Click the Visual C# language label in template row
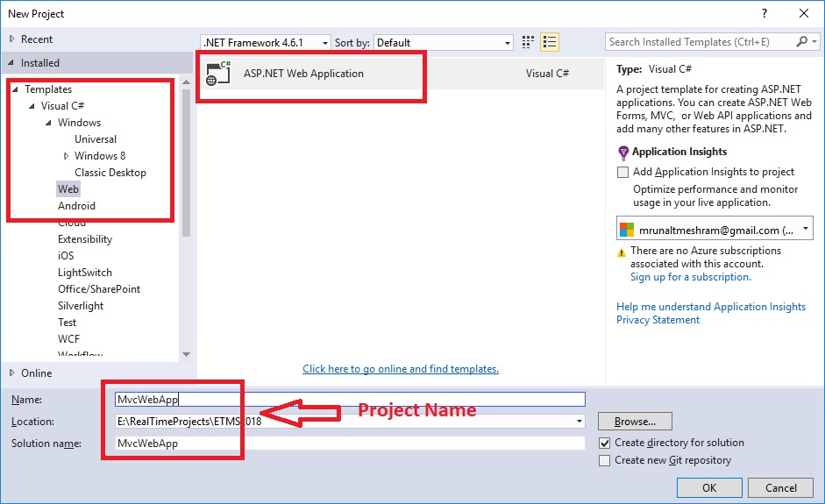This screenshot has width=825, height=504. [547, 74]
